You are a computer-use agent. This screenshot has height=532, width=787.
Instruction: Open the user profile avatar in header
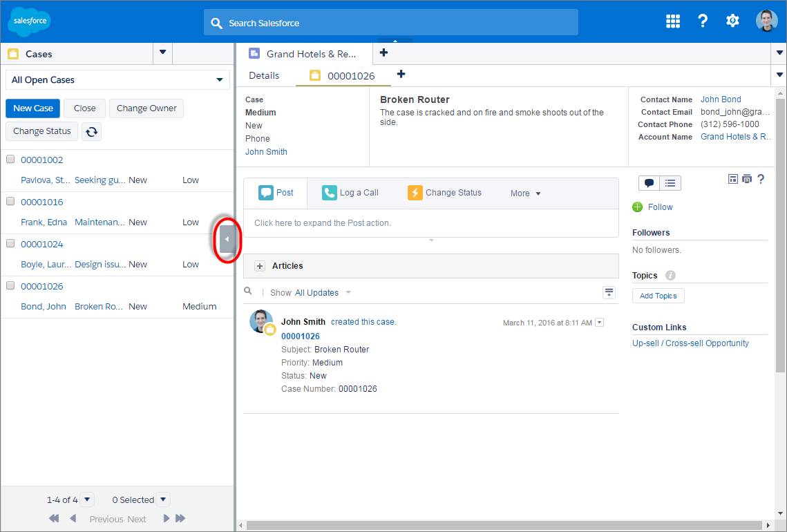[766, 21]
